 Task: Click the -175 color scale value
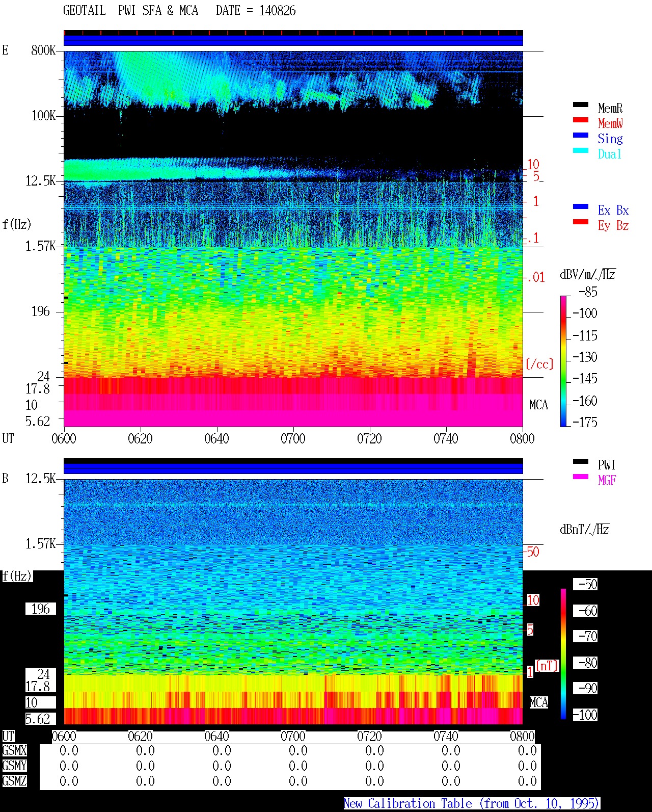(x=585, y=423)
